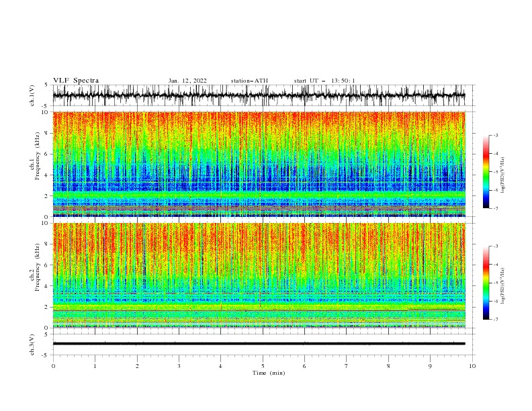
Task: Click time axis tick label "2"
Action: point(137,366)
